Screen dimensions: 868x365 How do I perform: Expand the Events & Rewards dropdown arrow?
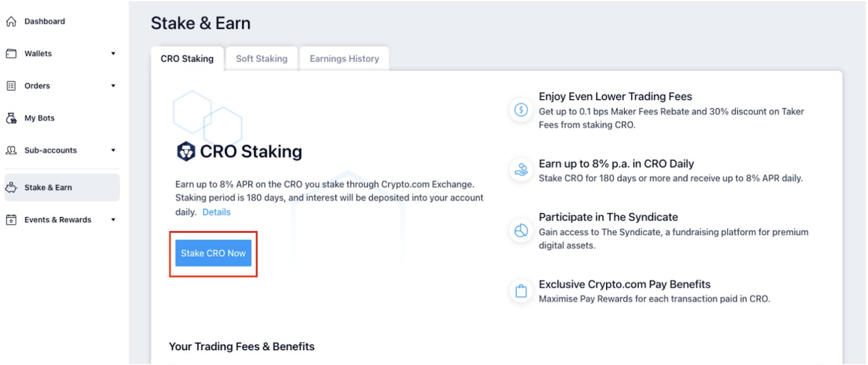113,220
